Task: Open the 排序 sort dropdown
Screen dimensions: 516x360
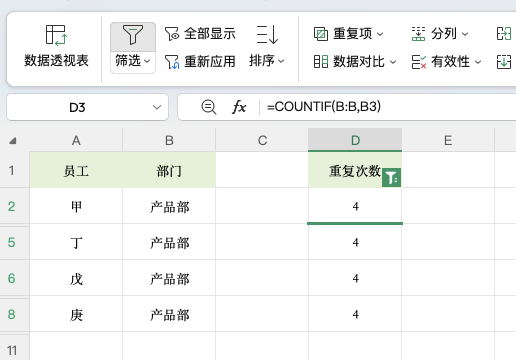Action: tap(267, 61)
